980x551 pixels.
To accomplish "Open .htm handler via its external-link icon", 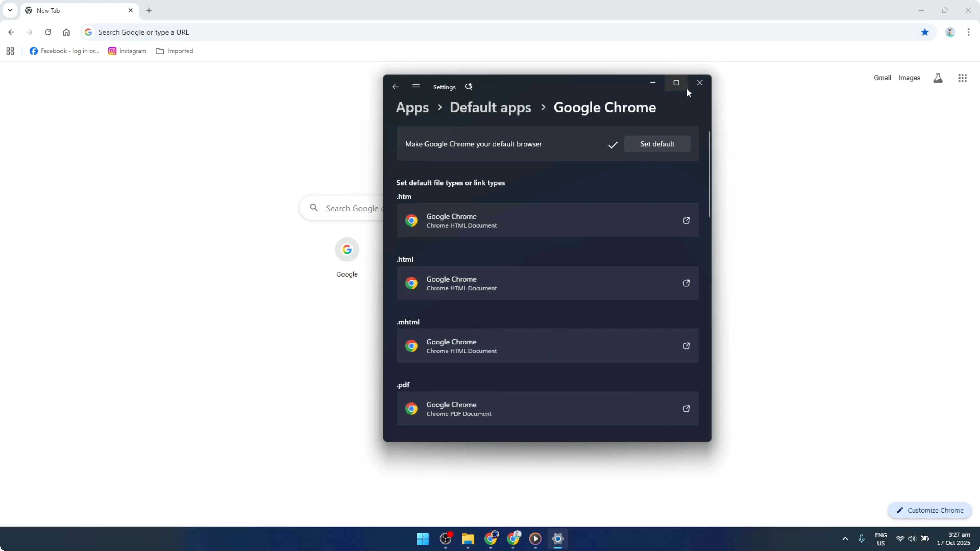I will tap(686, 220).
